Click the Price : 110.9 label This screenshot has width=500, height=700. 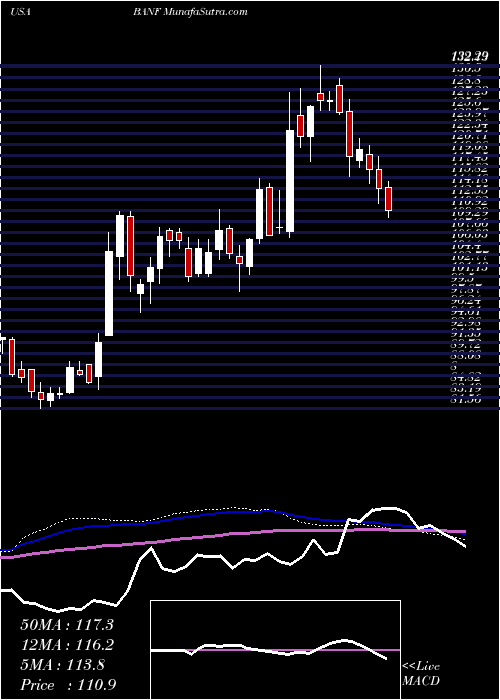tap(68, 685)
